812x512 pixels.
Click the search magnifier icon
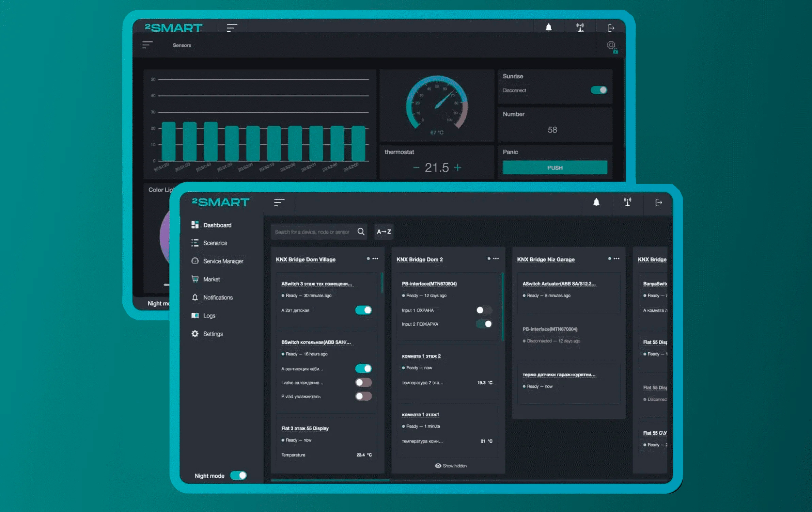(x=361, y=232)
